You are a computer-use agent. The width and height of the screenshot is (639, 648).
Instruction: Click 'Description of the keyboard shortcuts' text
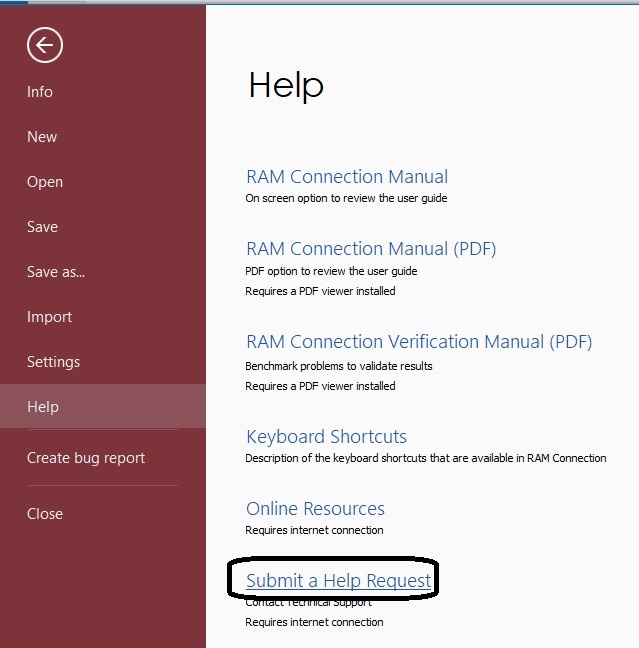(426, 458)
